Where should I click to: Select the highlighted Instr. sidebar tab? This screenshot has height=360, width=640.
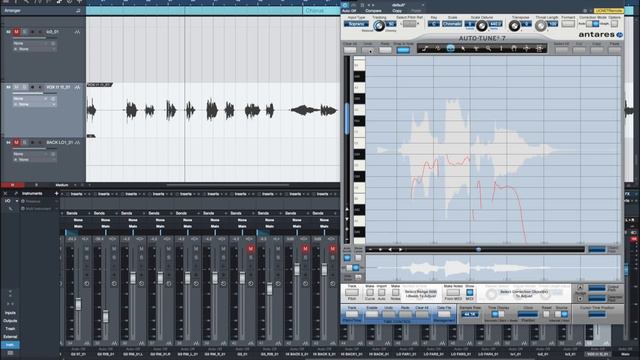[x=10, y=345]
